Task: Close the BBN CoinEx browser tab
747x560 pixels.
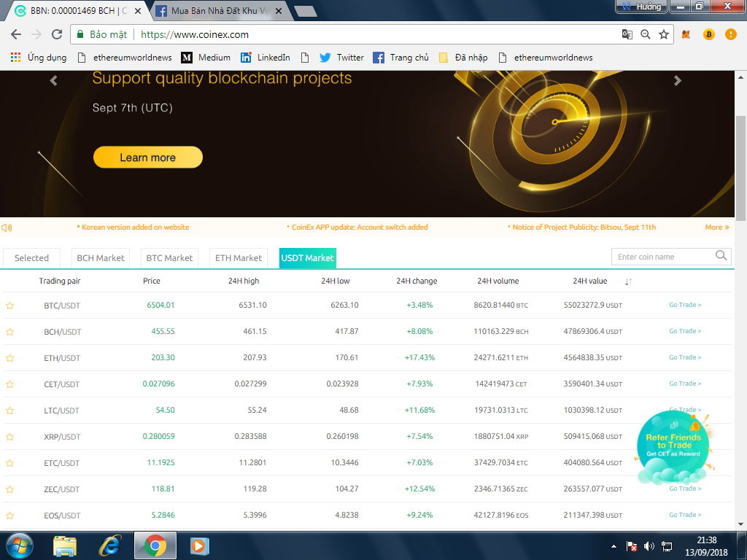Action: (x=137, y=10)
